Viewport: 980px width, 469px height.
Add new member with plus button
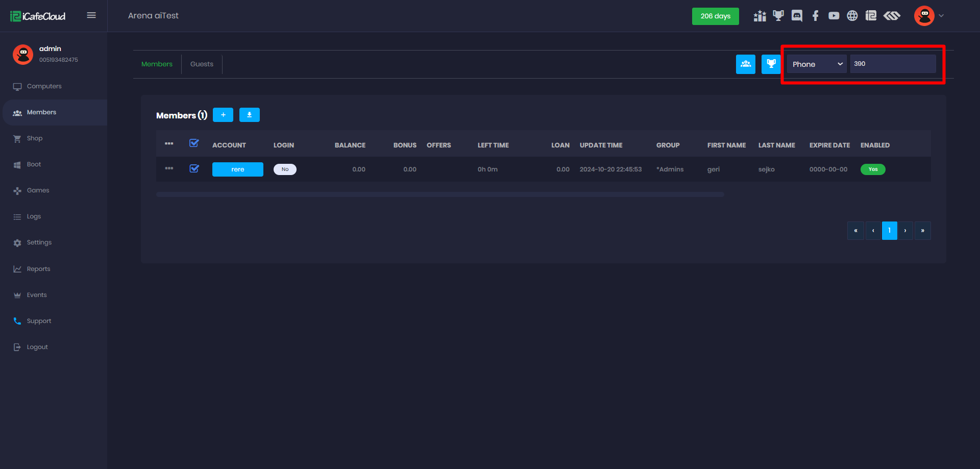223,115
